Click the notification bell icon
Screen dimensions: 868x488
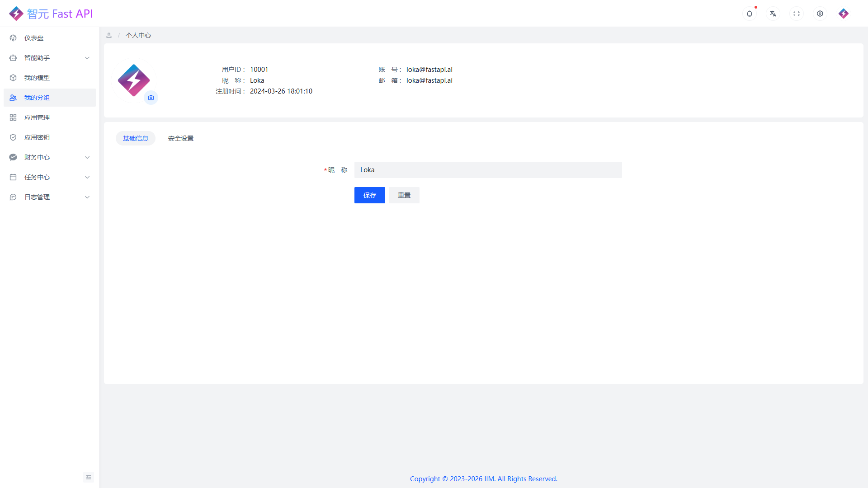click(x=750, y=14)
